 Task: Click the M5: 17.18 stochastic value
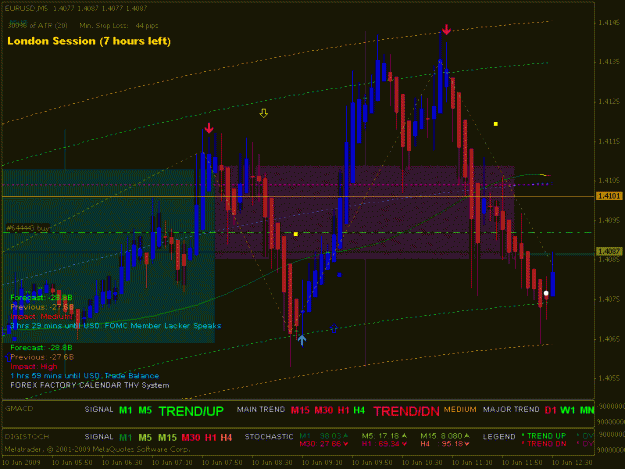coord(384,436)
